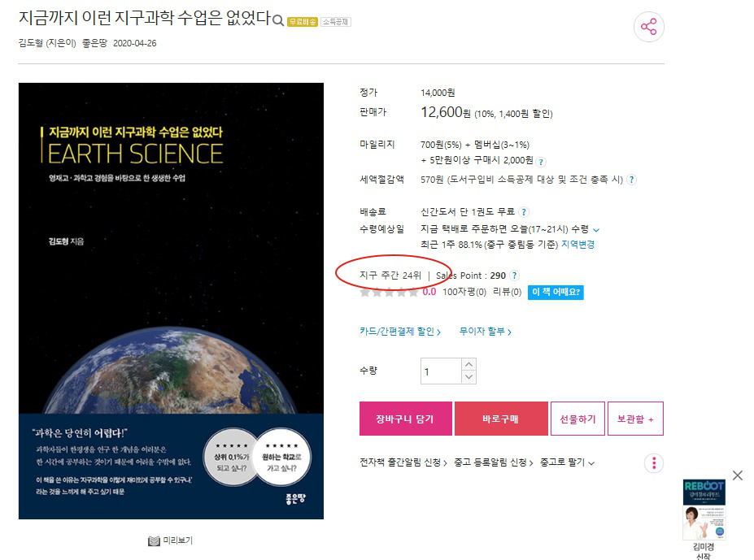
Task: Click the 선물하기 gift button
Action: point(577,419)
